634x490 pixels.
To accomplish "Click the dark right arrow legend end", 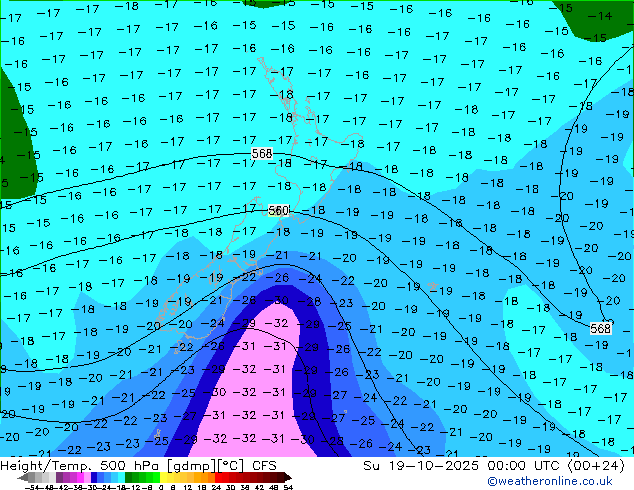I will [288, 477].
